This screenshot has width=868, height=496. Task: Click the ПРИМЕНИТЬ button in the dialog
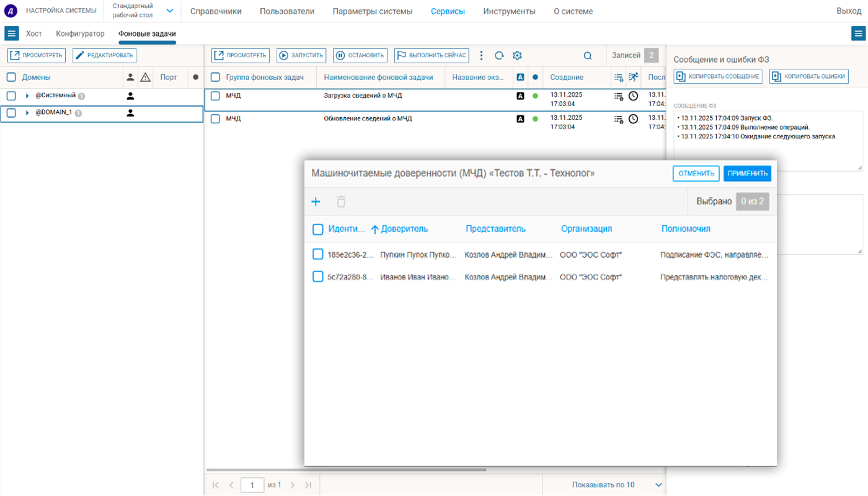pyautogui.click(x=747, y=174)
